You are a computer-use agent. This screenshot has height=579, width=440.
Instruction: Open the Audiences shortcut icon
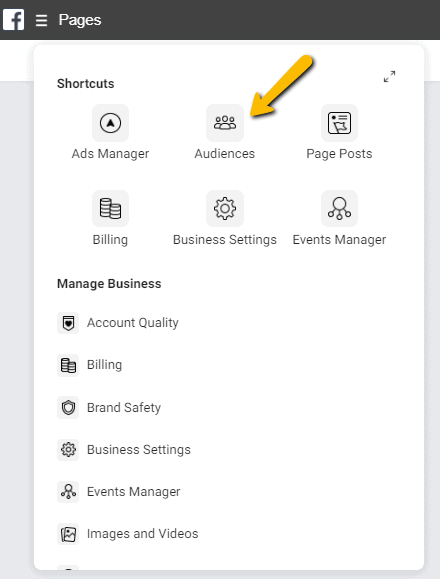(x=225, y=123)
